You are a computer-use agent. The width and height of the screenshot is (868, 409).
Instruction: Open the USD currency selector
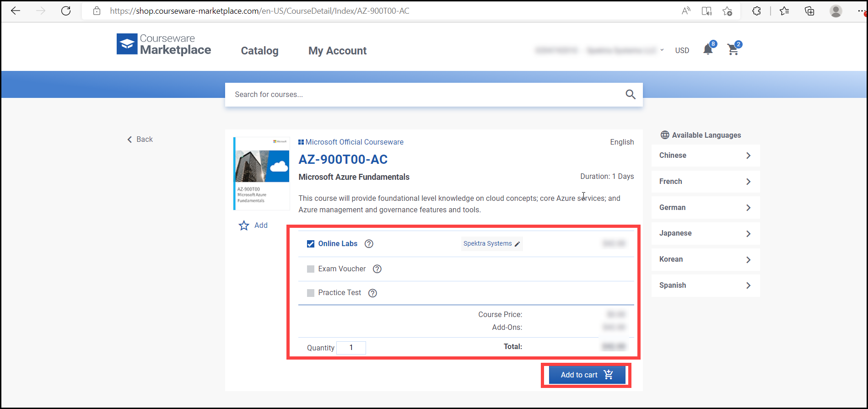point(682,50)
